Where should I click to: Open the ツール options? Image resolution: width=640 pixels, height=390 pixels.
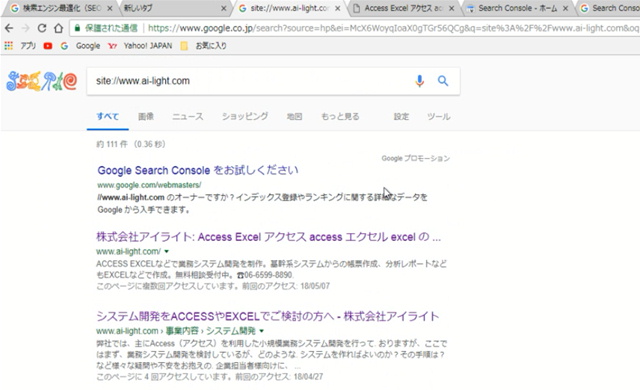click(x=438, y=117)
